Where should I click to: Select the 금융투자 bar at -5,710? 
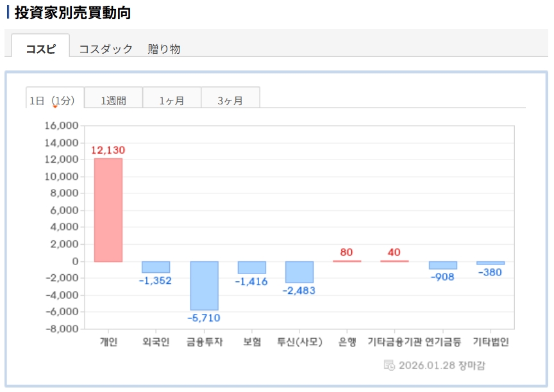coord(204,286)
